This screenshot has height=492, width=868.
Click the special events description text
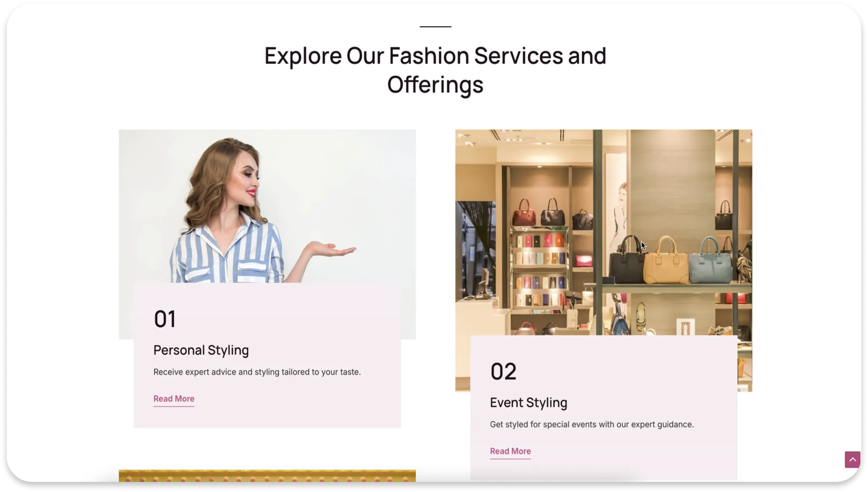[x=592, y=424]
